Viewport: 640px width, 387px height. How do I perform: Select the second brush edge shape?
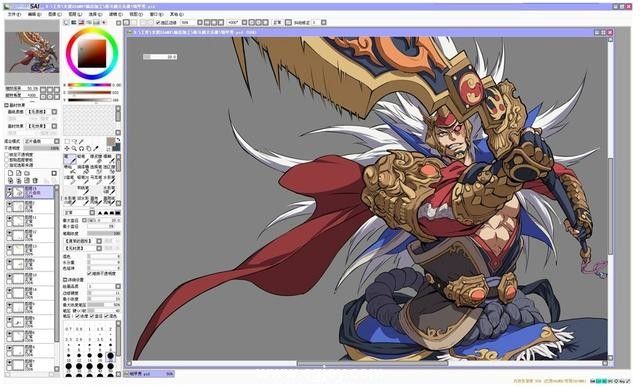[x=106, y=213]
